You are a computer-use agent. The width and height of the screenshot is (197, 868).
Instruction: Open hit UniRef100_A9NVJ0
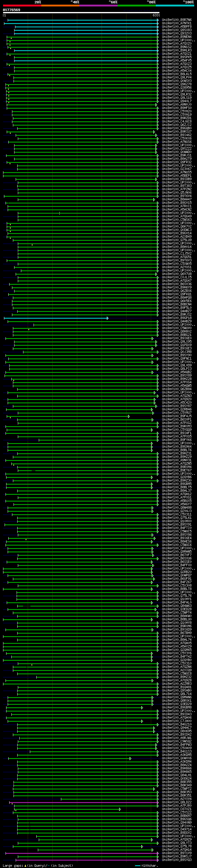pyautogui.click(x=176, y=104)
